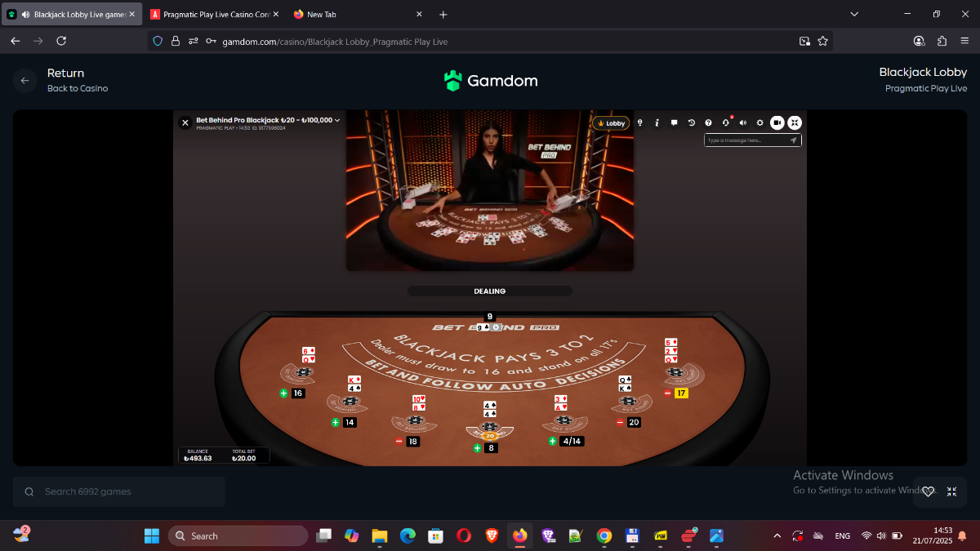
Task: Click the collapse view arrows icon below game
Action: coord(951,491)
